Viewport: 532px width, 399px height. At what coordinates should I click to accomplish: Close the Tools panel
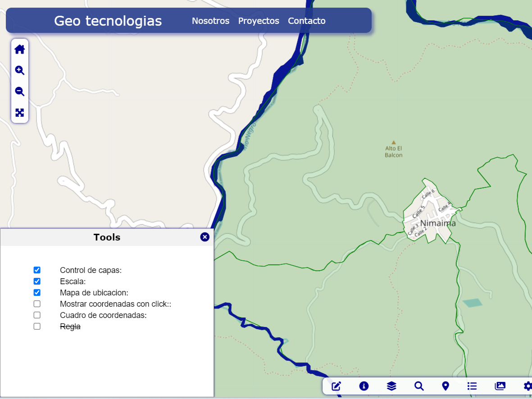(205, 237)
